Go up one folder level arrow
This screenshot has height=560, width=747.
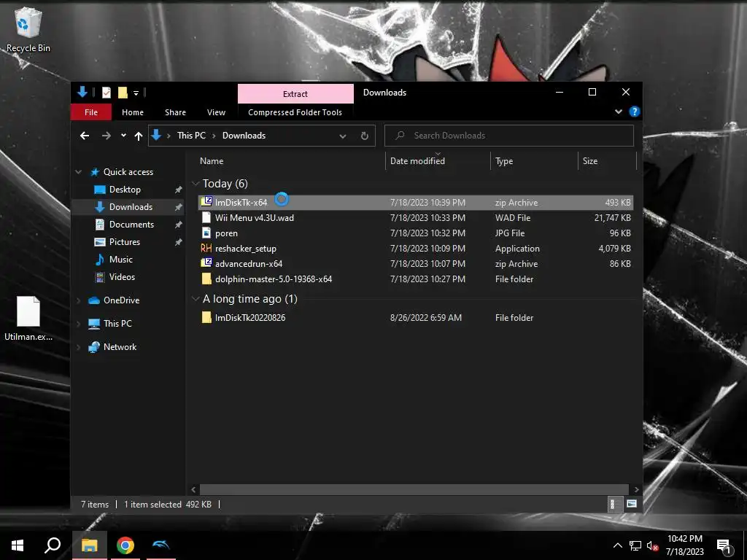[x=138, y=136]
